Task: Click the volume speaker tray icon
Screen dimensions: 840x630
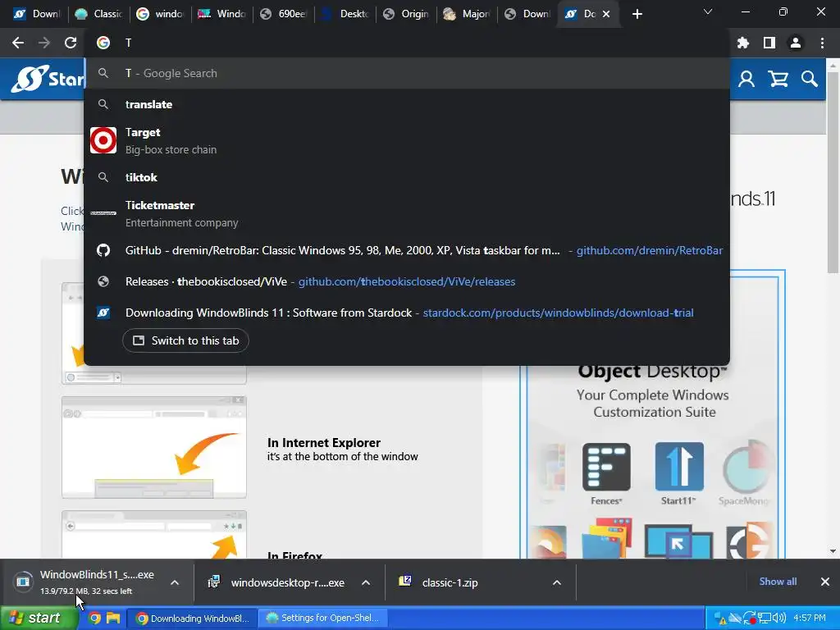Action: pyautogui.click(x=779, y=619)
